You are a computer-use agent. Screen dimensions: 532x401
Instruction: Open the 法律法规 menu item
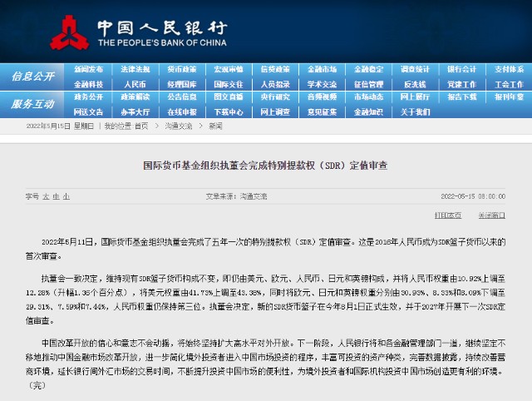pyautogui.click(x=135, y=69)
